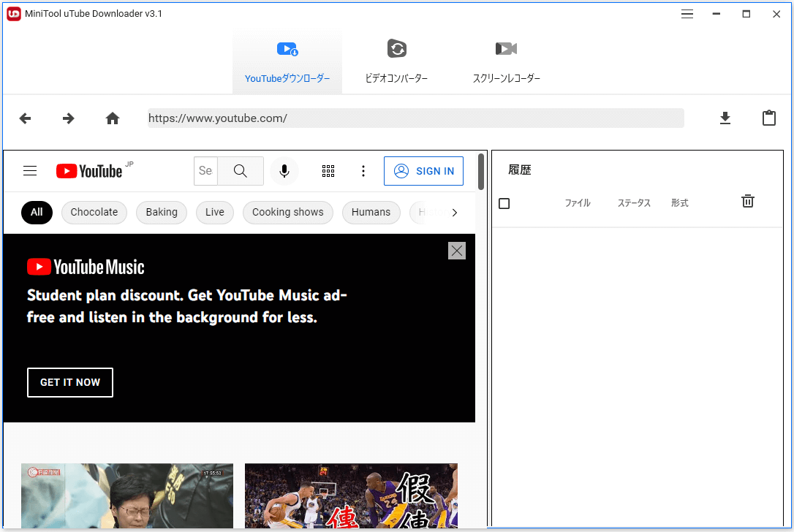Click the 形式 column header

click(679, 203)
